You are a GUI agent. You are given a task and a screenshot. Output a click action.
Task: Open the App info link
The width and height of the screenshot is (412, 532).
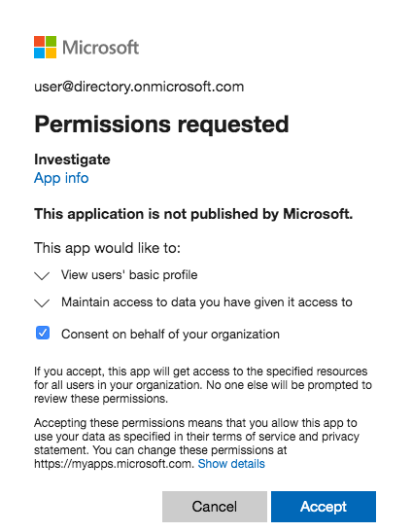[x=61, y=178]
